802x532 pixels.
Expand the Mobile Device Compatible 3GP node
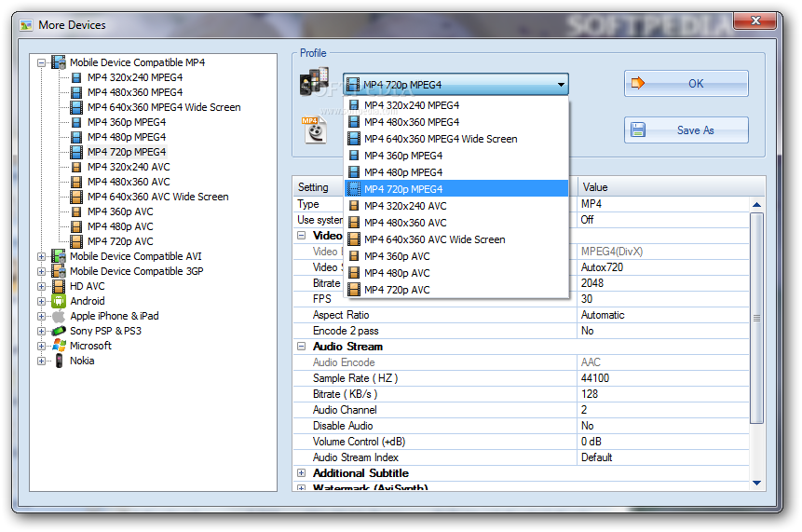point(41,272)
